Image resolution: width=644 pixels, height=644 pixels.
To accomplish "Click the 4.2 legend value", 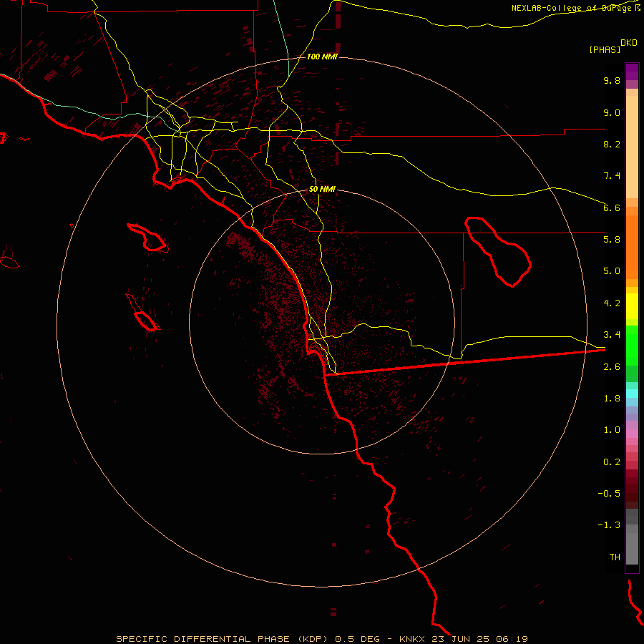I will pyautogui.click(x=612, y=303).
